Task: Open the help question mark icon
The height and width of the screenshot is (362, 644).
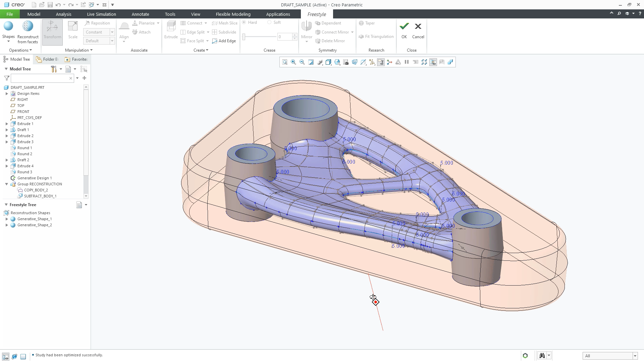Action: [x=640, y=14]
